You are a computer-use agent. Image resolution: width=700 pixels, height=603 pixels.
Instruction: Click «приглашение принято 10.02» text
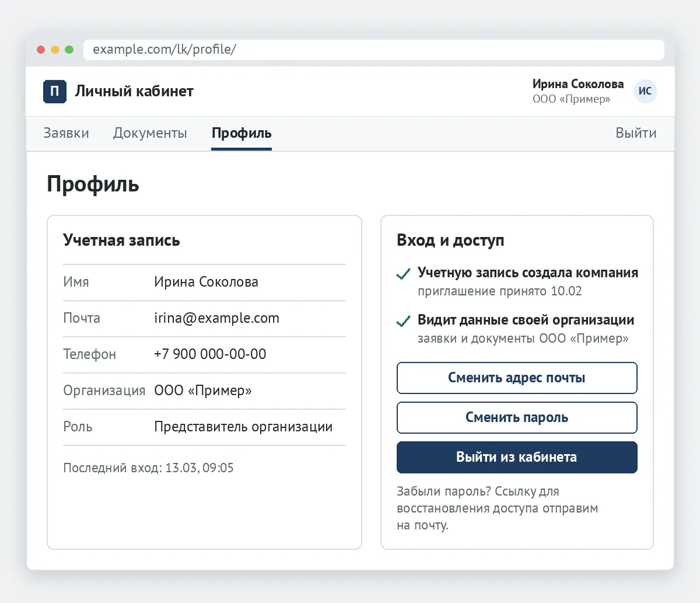point(500,291)
